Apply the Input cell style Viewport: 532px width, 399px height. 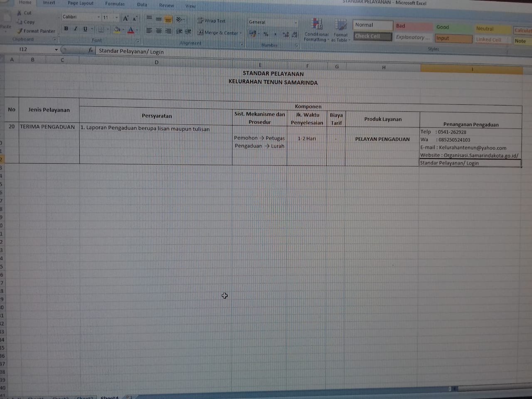click(x=453, y=38)
